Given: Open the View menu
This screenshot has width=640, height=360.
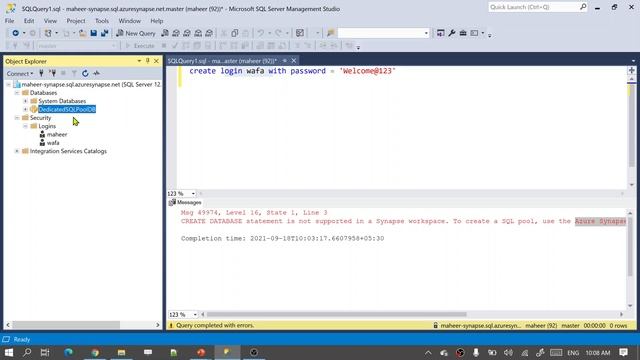Looking at the screenshot, I should (x=50, y=21).
